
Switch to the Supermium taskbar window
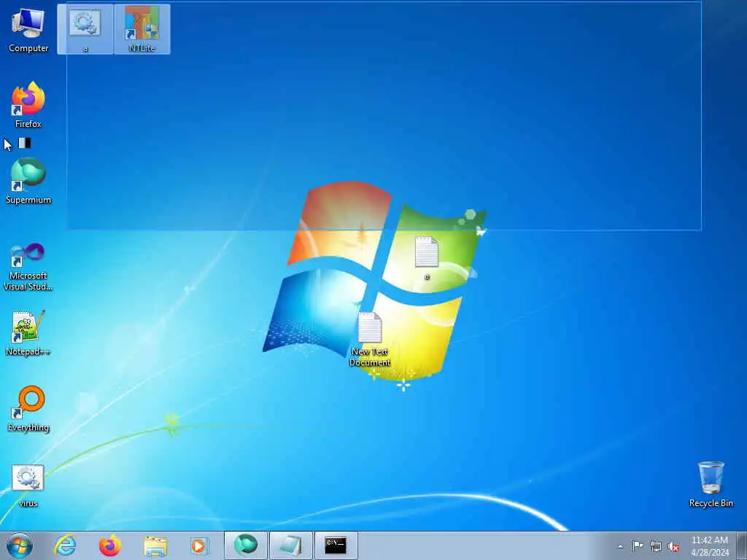pos(246,545)
